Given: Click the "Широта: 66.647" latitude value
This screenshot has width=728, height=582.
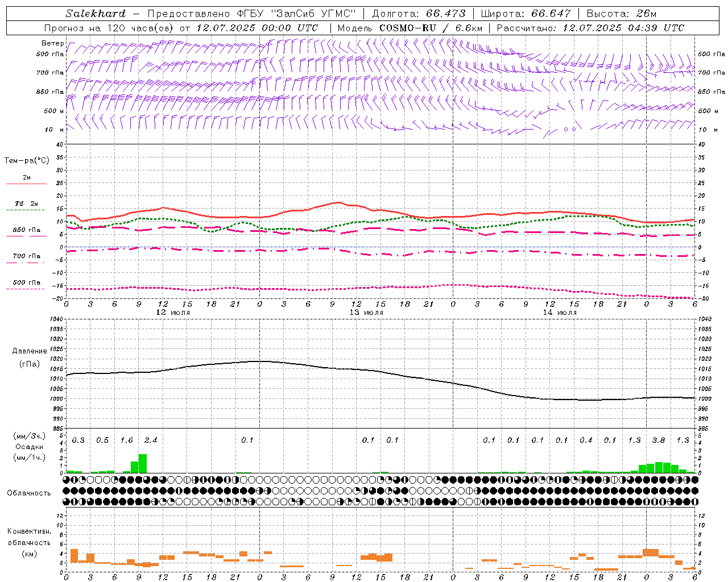Looking at the screenshot, I should pos(526,13).
